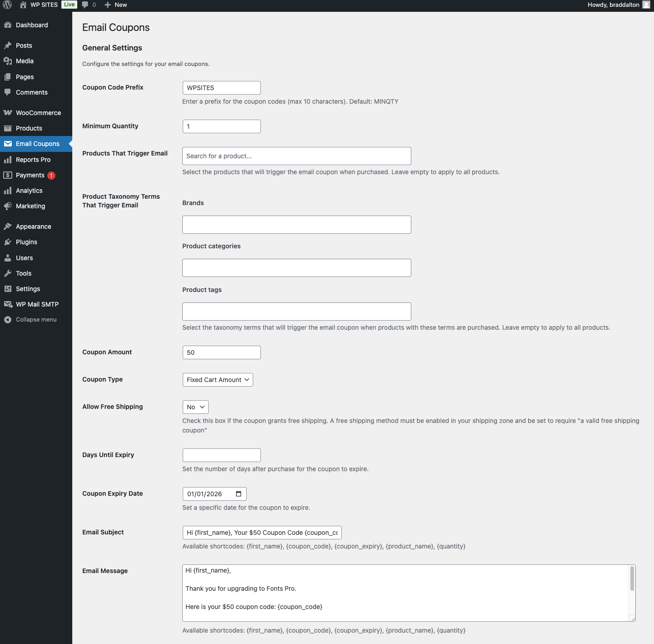The image size is (654, 644).
Task: Click the WooCommerce icon in sidebar
Action: 8,113
